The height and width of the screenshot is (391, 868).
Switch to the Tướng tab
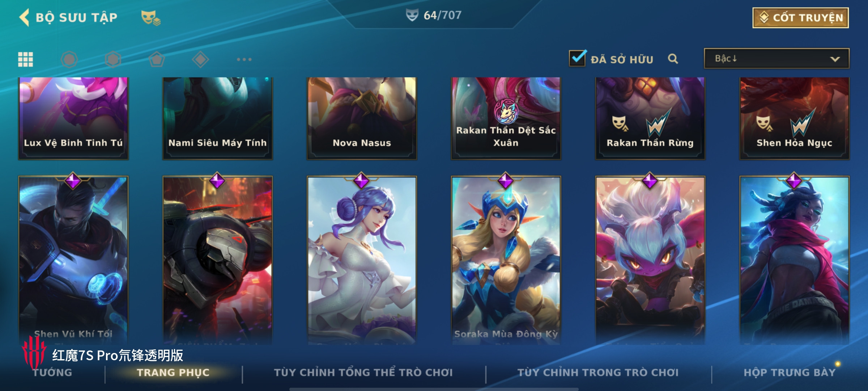click(52, 373)
